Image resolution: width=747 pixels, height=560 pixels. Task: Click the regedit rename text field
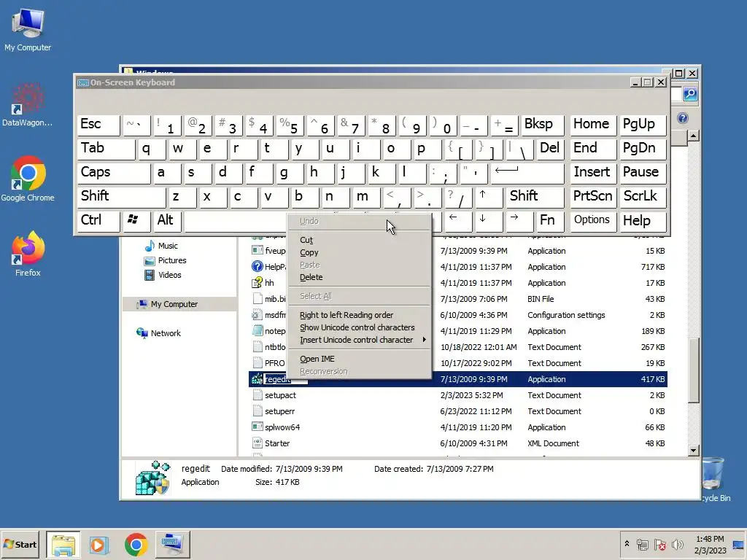(x=286, y=379)
